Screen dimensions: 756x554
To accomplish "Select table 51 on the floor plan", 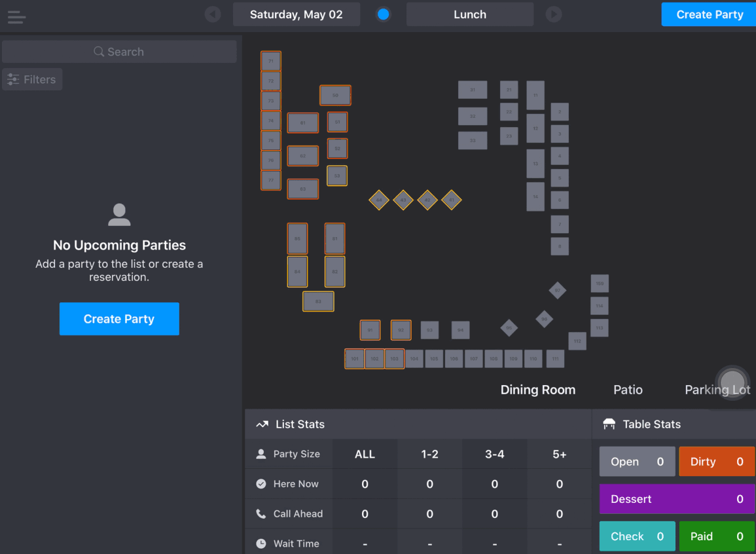I will 338,122.
